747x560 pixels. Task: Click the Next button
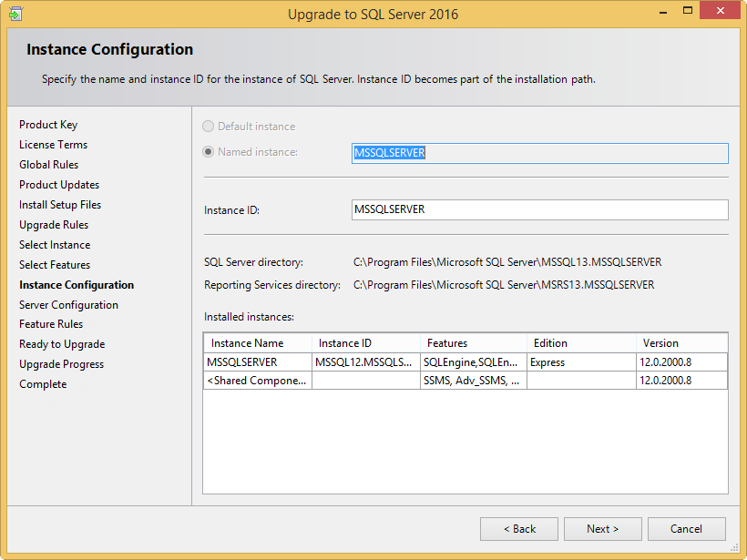(603, 529)
